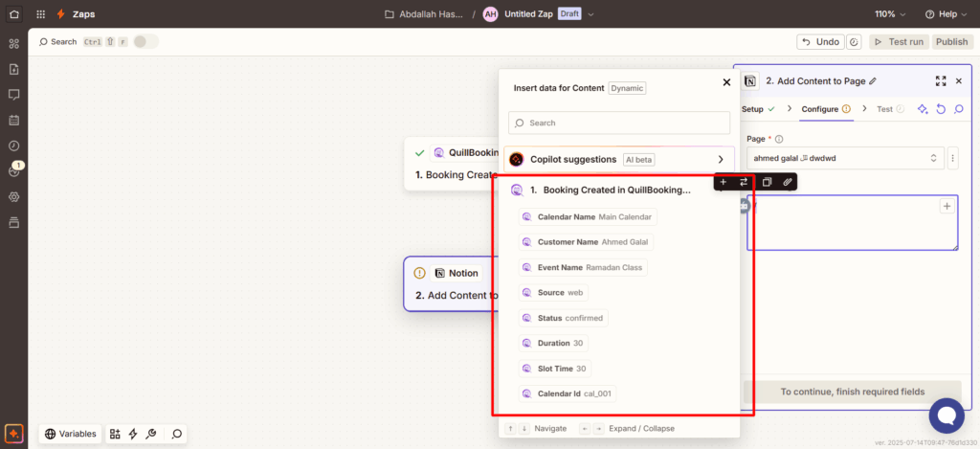Click the Copilot sparkle icon in sidebar
Viewport: 980px width, 449px height.
pos(13,434)
